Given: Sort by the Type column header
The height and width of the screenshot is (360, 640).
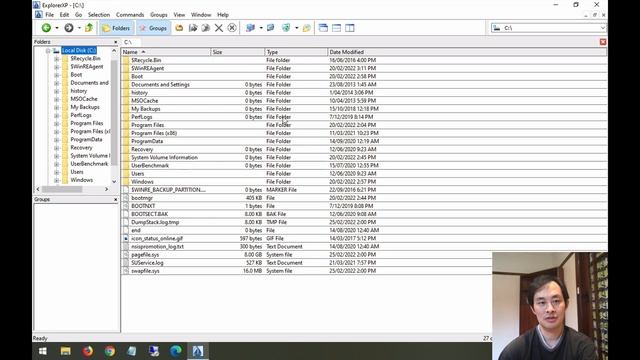Looking at the screenshot, I should click(296, 52).
